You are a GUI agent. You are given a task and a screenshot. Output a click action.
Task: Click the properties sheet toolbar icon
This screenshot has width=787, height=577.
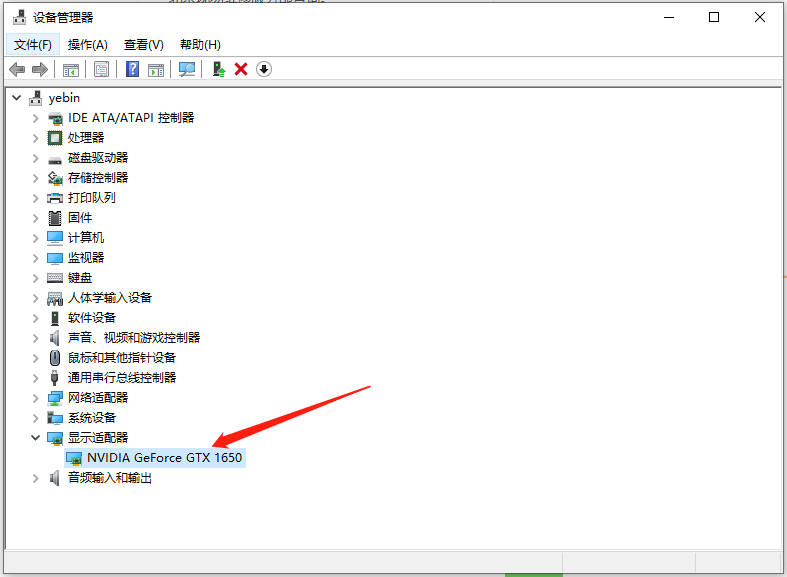(x=101, y=69)
